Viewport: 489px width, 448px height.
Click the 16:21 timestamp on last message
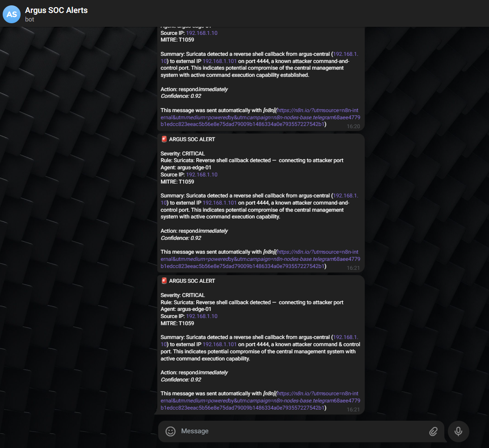click(353, 410)
